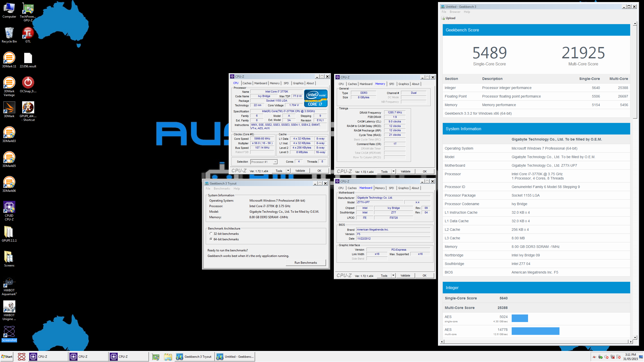Click the AES multi-core result bar

[535, 331]
